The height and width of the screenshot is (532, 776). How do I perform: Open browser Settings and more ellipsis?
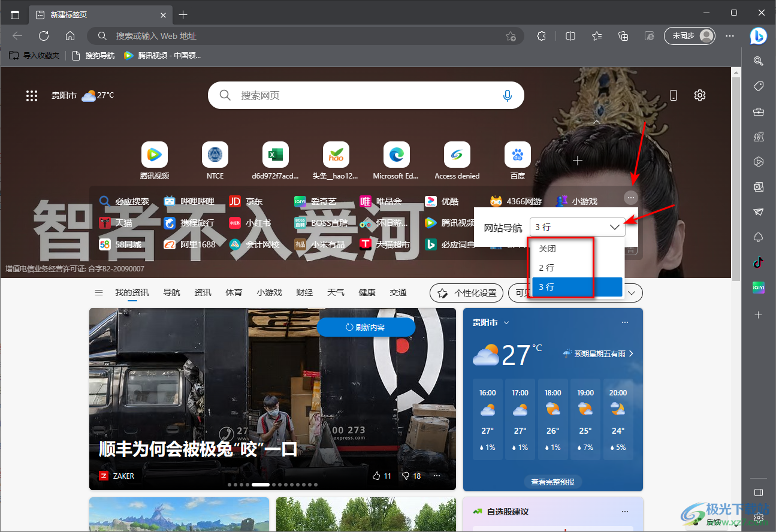[x=730, y=36]
